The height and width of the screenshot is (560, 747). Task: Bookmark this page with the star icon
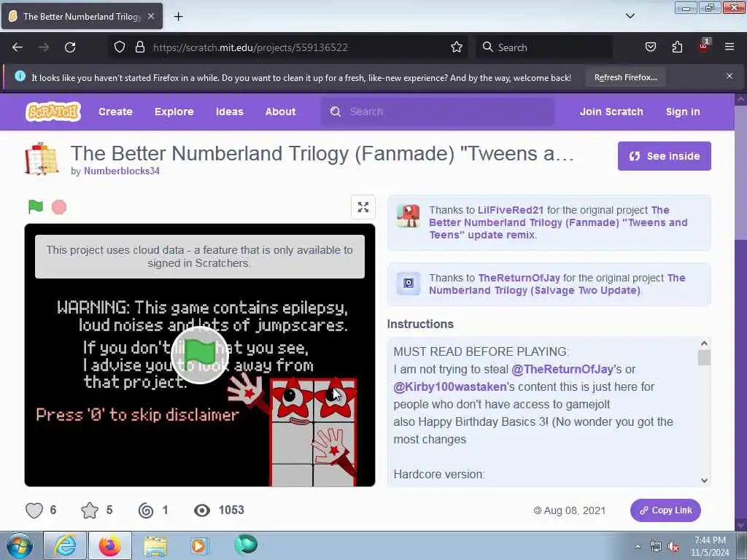pos(457,47)
